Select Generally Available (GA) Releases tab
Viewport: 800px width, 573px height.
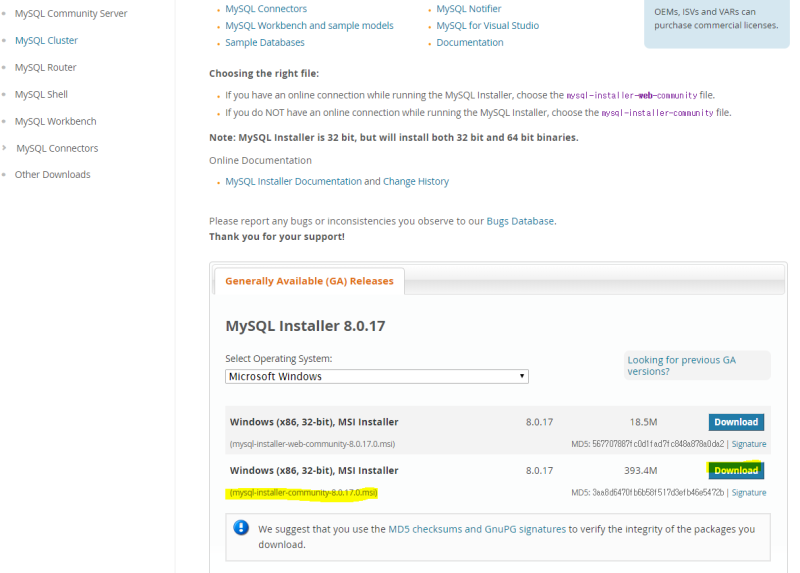[x=309, y=281]
